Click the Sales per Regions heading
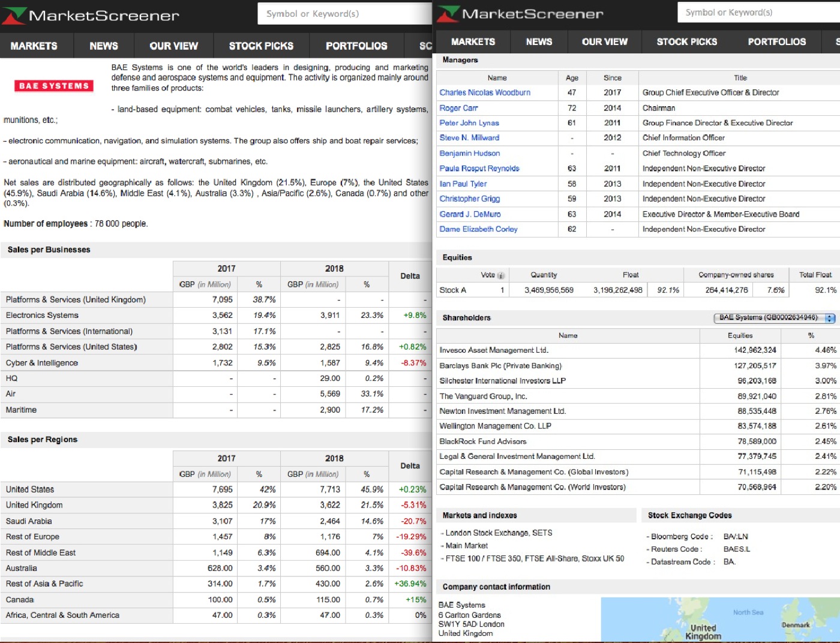Viewport: 840px width, 643px height. click(43, 440)
